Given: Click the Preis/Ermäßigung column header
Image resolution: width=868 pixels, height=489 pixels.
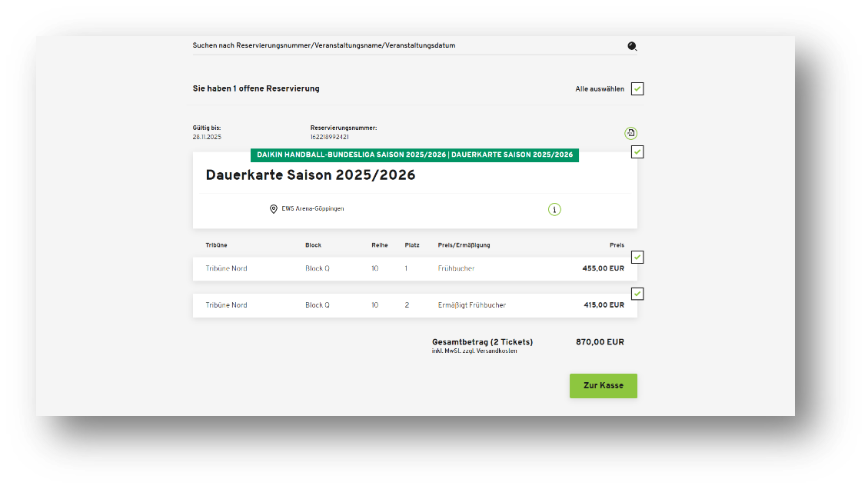Looking at the screenshot, I should [464, 245].
